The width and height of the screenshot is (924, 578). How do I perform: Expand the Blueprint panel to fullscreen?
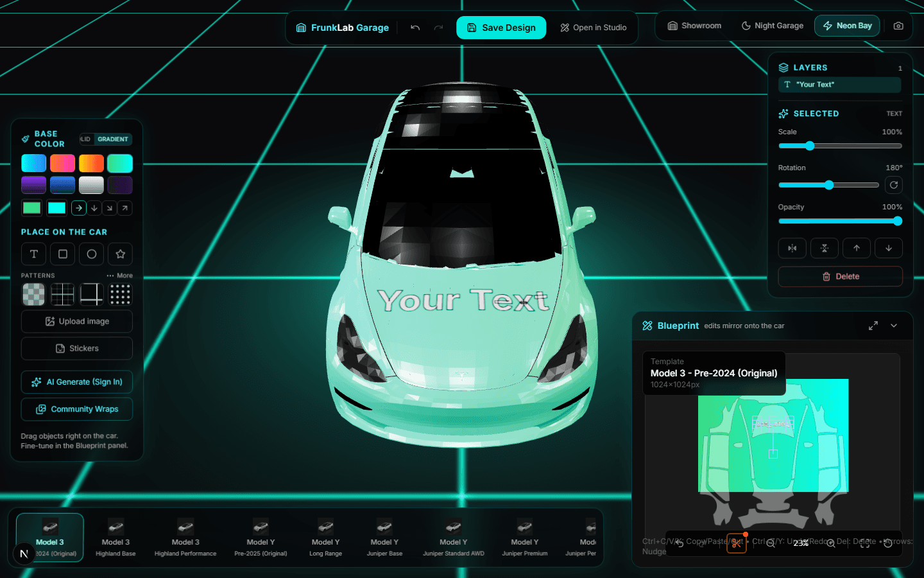[873, 326]
